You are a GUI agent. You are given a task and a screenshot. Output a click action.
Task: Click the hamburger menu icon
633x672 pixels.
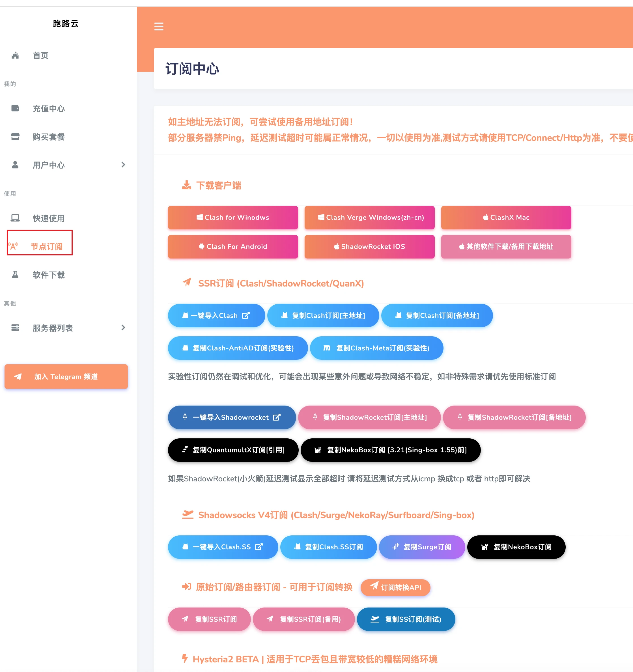(x=158, y=26)
